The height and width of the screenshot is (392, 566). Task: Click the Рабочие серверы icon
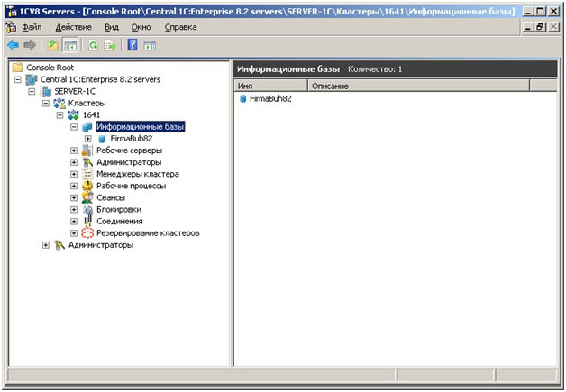[87, 150]
